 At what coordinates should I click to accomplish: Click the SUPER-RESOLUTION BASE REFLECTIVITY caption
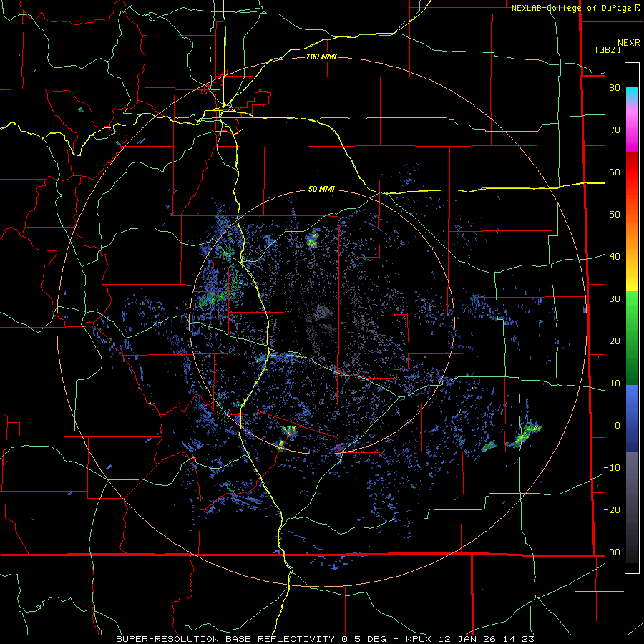pyautogui.click(x=225, y=639)
